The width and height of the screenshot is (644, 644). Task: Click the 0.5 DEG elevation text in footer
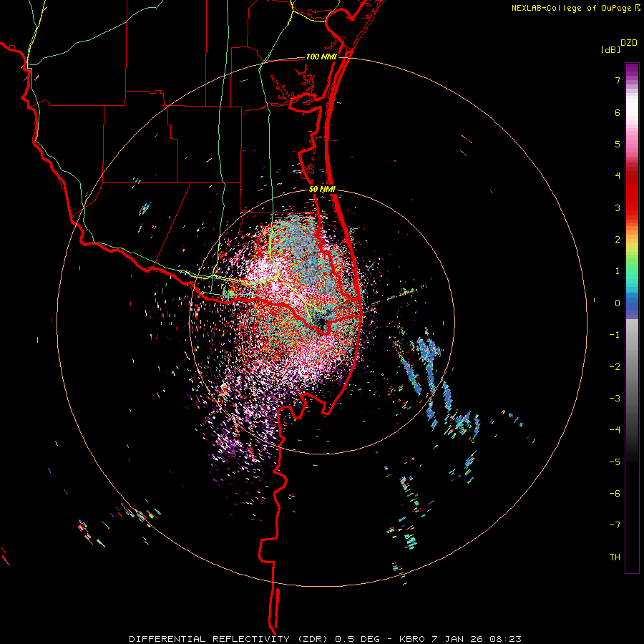(357, 639)
